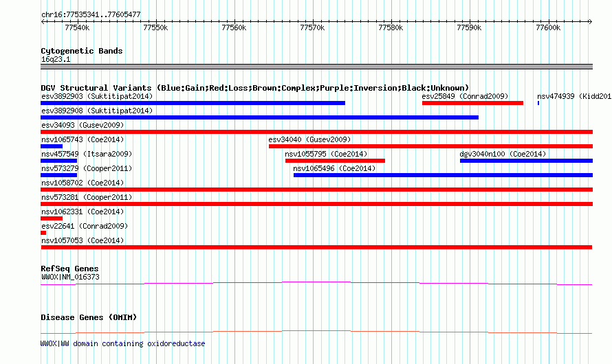Select the nsv1065496 blue gain bar
The image size is (612, 364).
(x=443, y=175)
